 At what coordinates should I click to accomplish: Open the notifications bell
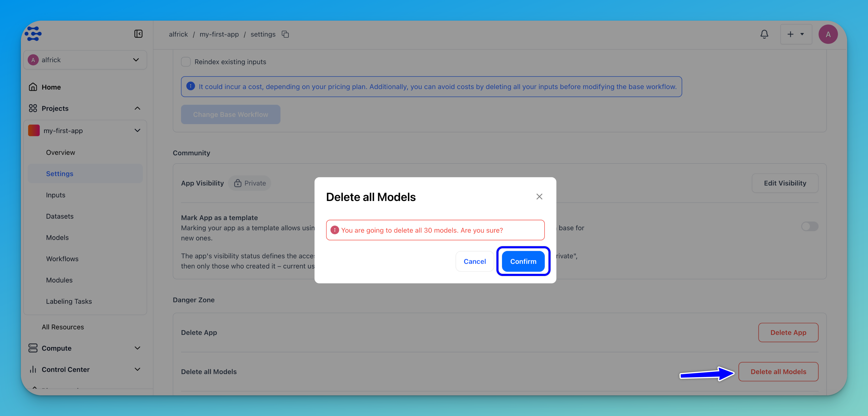pos(764,34)
